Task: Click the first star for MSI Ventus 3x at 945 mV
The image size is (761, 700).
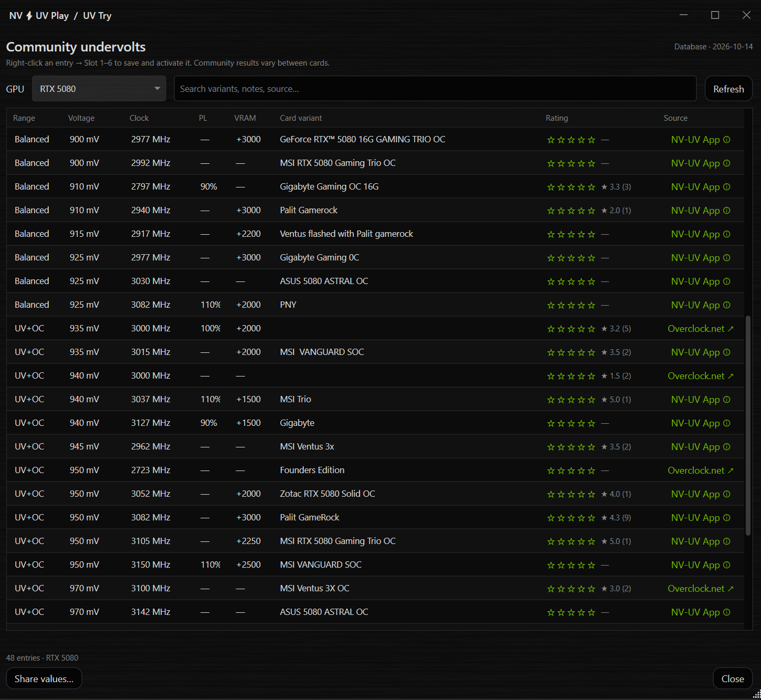Action: [551, 447]
